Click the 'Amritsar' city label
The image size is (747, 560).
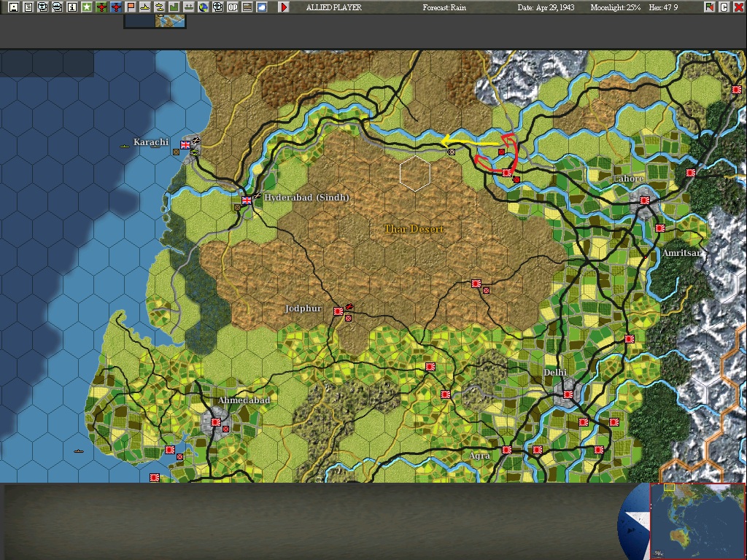pos(681,253)
